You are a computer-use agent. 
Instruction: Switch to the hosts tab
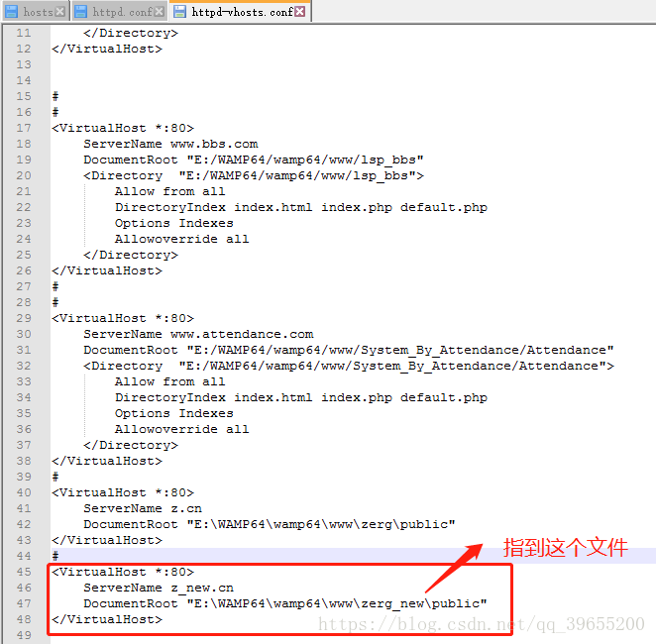tap(35, 12)
